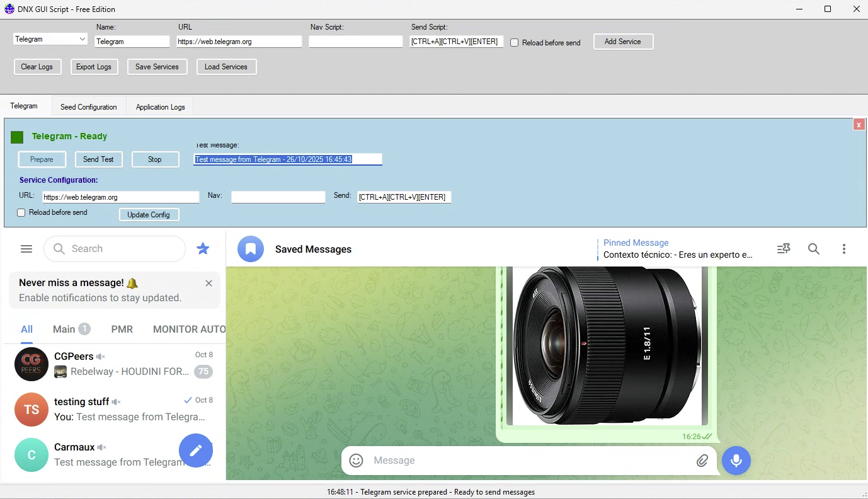This screenshot has height=499, width=868.
Task: Click the 16:26 message timestamp
Action: (691, 437)
